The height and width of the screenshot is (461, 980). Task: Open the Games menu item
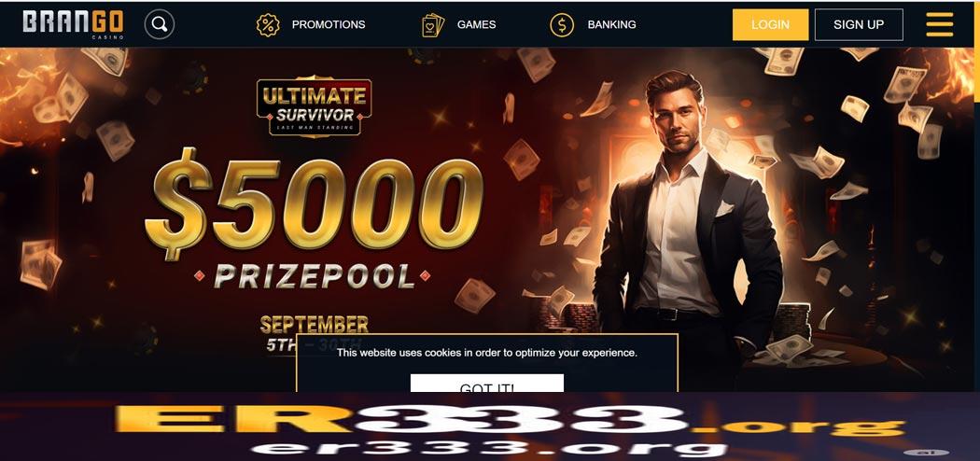[x=476, y=24]
